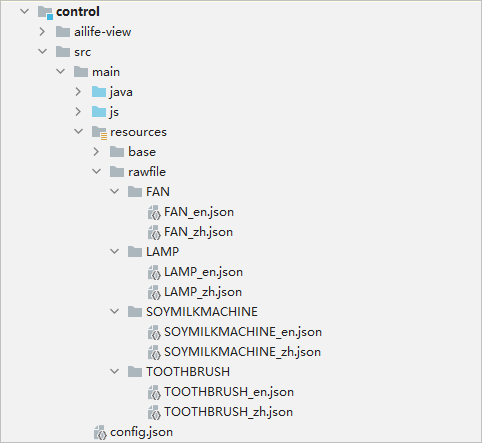Collapse the src folder
This screenshot has width=482, height=443.
point(43,51)
